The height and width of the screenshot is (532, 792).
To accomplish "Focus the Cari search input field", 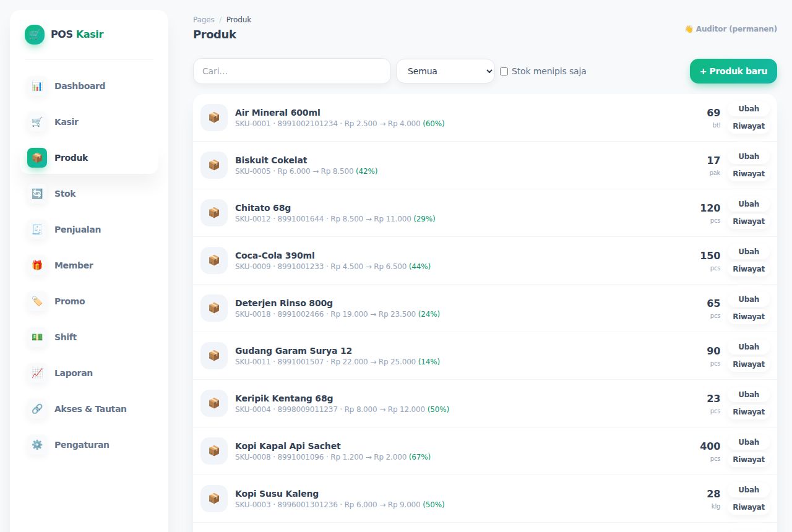I will (292, 71).
